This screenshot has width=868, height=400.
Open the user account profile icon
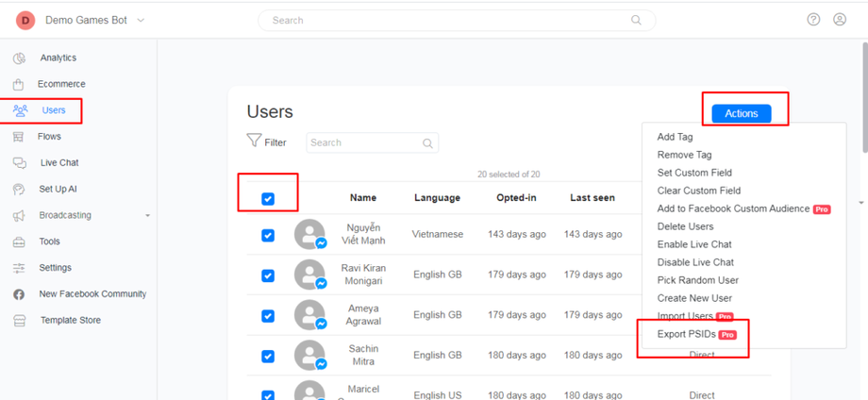(840, 20)
